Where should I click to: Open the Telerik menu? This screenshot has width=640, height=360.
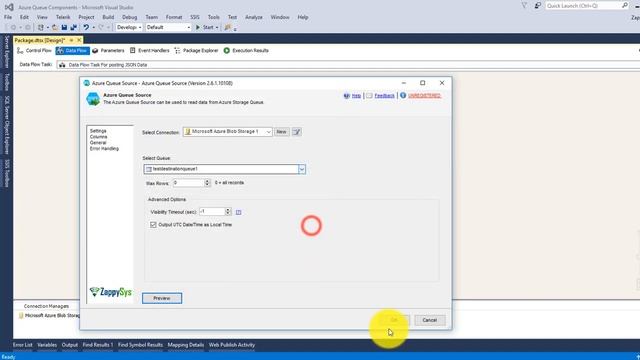pyautogui.click(x=63, y=17)
